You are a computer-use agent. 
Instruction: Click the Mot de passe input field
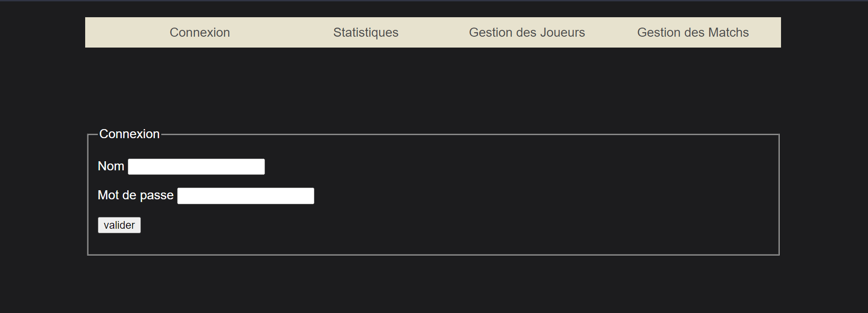(x=245, y=195)
